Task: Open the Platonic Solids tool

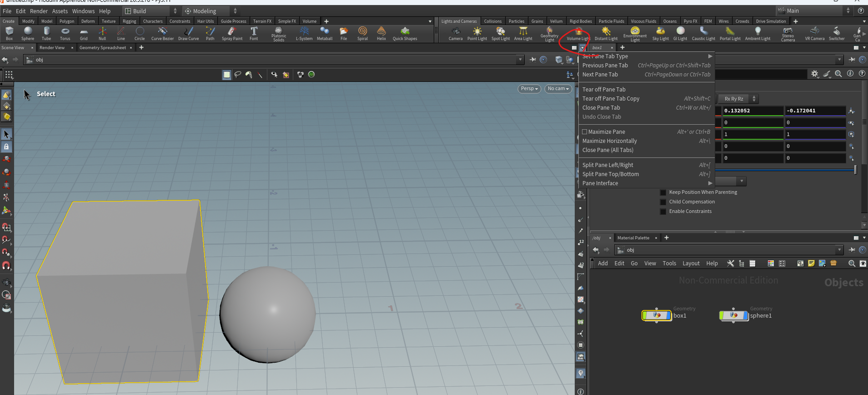Action: coord(279,34)
